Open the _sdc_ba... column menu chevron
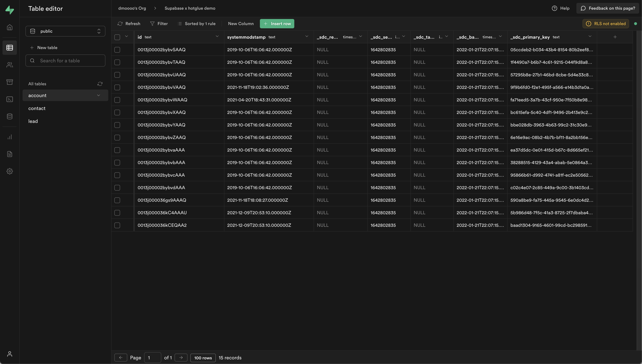 tap(500, 37)
